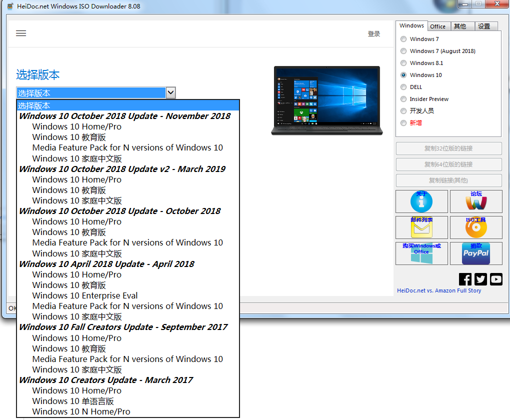The height and width of the screenshot is (420, 510).
Task: Choose Windows 10 Enterprise Eval
Action: (x=128, y=295)
